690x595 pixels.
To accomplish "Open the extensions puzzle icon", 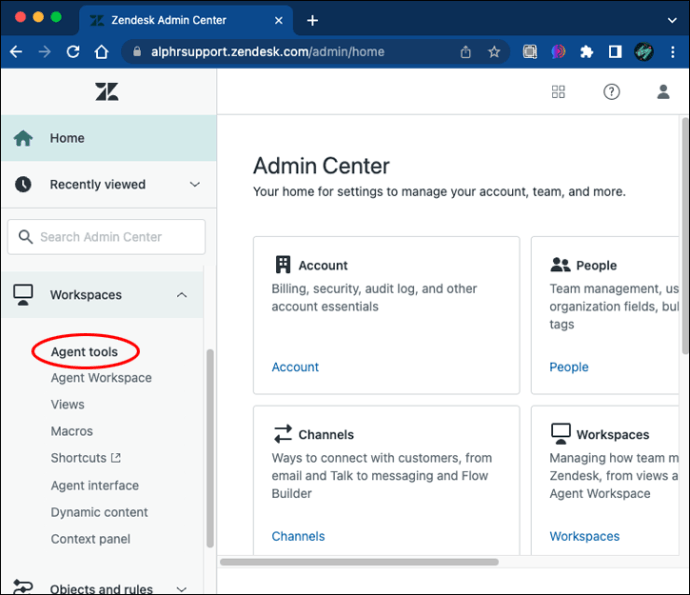I will (587, 52).
